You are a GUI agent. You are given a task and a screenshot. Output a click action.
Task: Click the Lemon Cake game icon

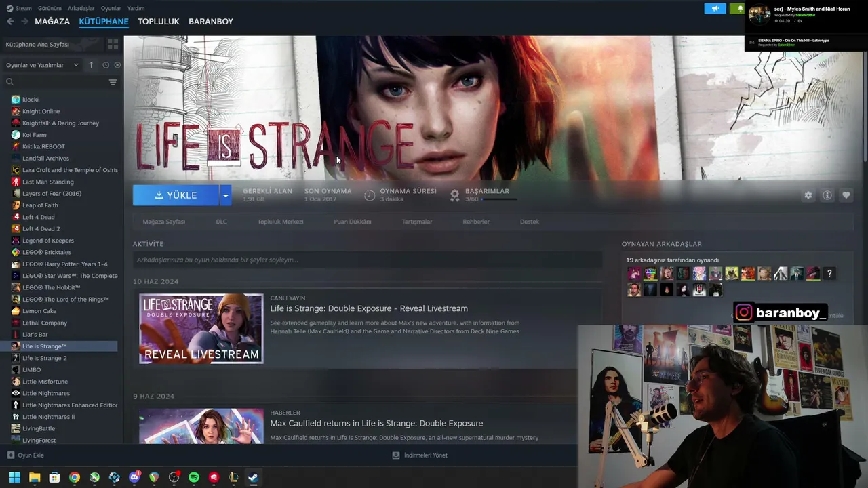click(x=16, y=311)
